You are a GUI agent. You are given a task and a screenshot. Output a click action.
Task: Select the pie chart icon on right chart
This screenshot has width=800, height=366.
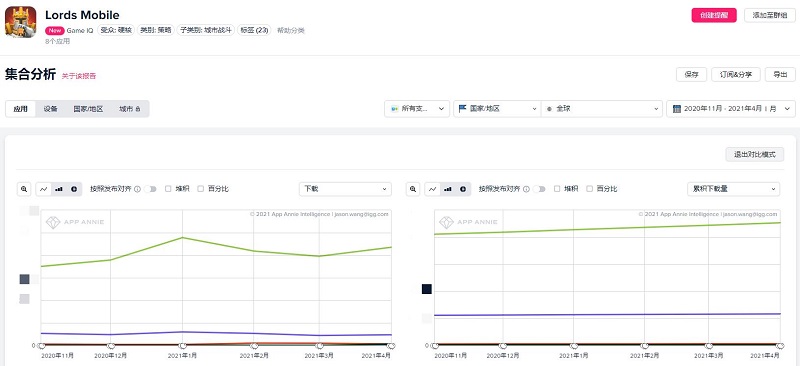pos(463,189)
